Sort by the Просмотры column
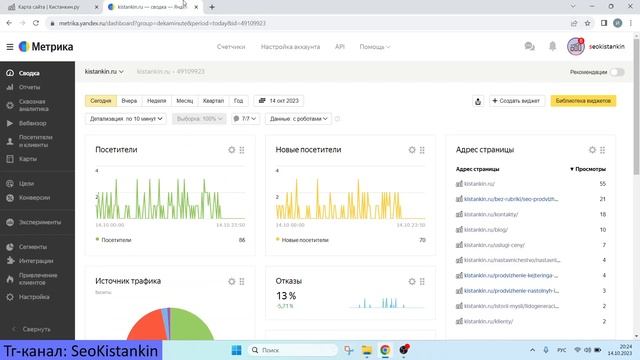The width and height of the screenshot is (640, 360). [588, 169]
